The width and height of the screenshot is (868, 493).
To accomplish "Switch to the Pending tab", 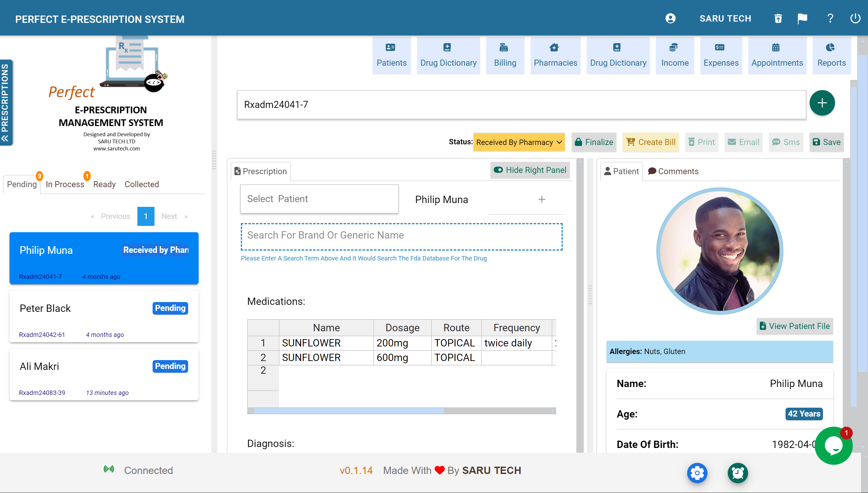I will tap(22, 184).
